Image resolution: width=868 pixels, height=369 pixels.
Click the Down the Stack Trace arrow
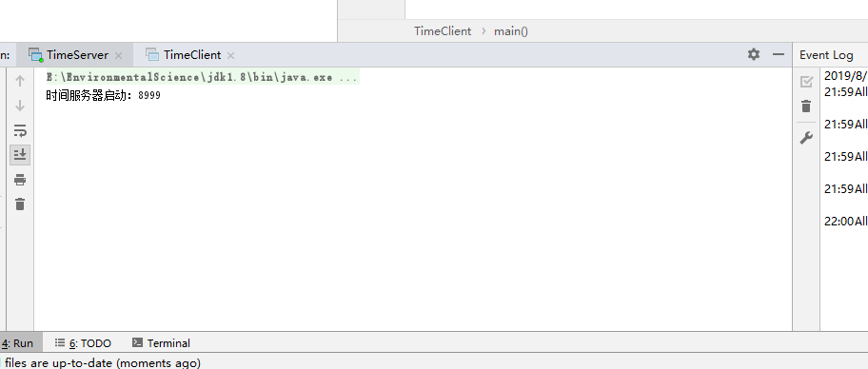tap(20, 106)
